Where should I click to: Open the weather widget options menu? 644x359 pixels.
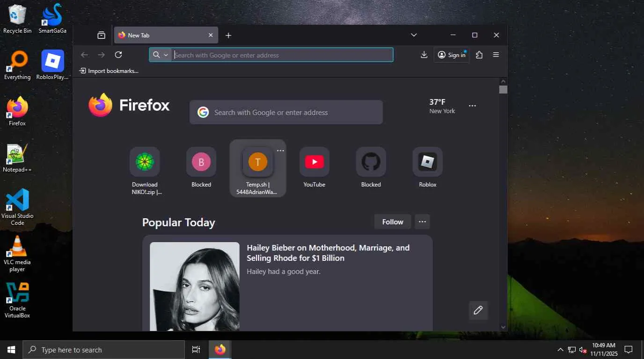472,106
